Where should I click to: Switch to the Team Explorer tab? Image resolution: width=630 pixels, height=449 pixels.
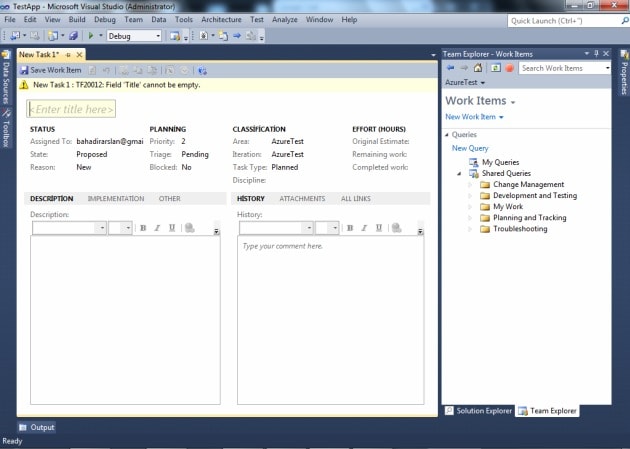click(x=548, y=411)
